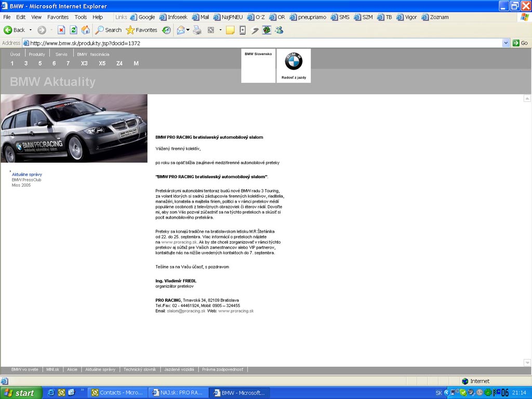Screen dimensions: 532x399
Task: Click the grey bird-shaped toolbar icon
Action: point(255,31)
